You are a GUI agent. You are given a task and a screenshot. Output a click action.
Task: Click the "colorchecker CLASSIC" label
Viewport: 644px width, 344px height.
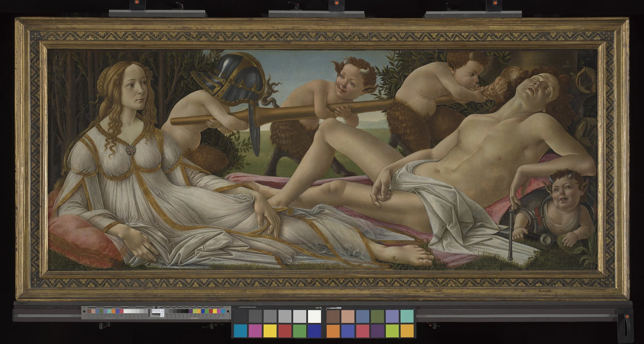(334, 308)
